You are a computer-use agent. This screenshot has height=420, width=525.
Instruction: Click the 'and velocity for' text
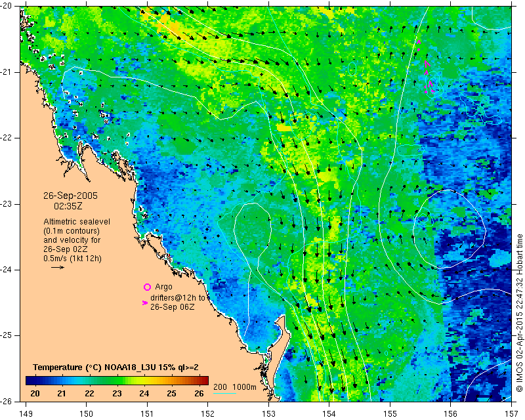click(x=72, y=240)
